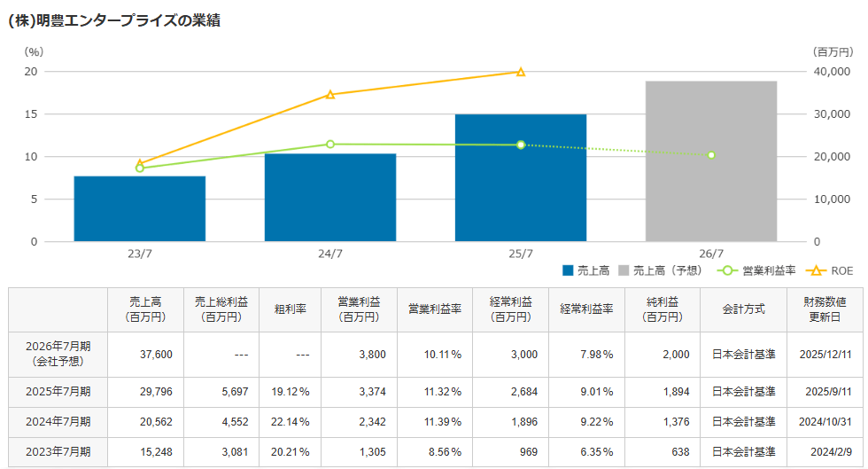Click the green 営業利益率 marker at 25/7
This screenshot has width=868, height=469.
(x=521, y=145)
